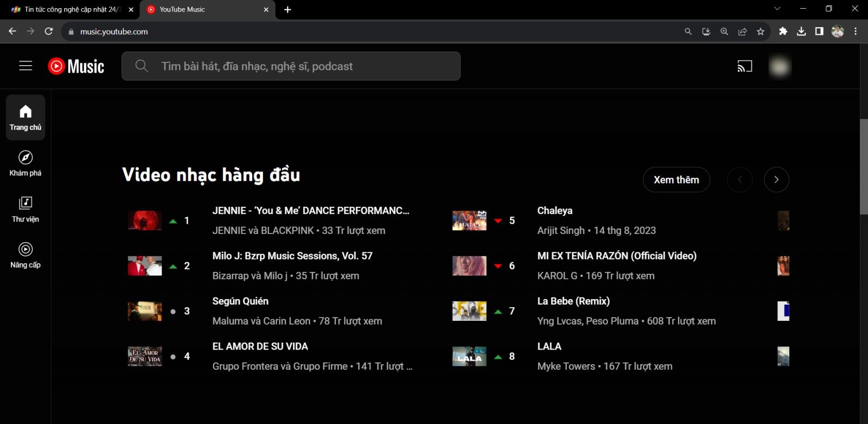Viewport: 868px width, 424px height.
Task: Click the search magnifier icon in search box
Action: (142, 66)
